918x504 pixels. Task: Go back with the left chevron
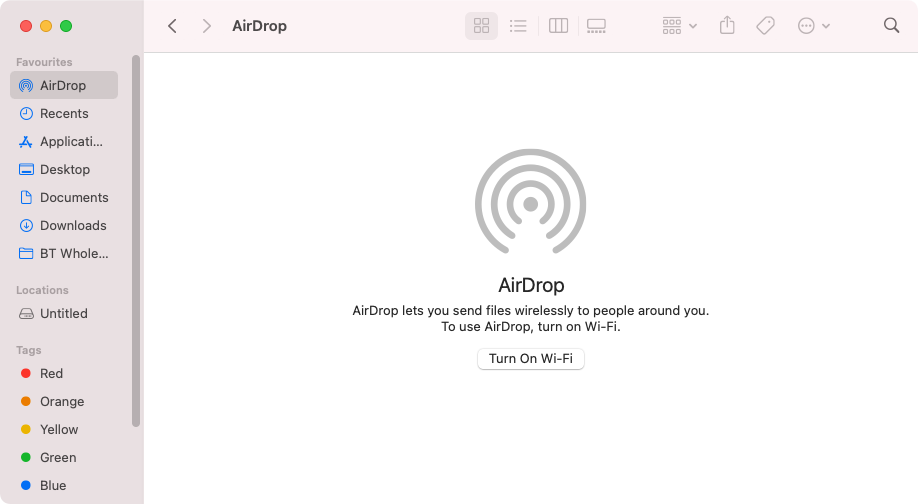pos(172,26)
